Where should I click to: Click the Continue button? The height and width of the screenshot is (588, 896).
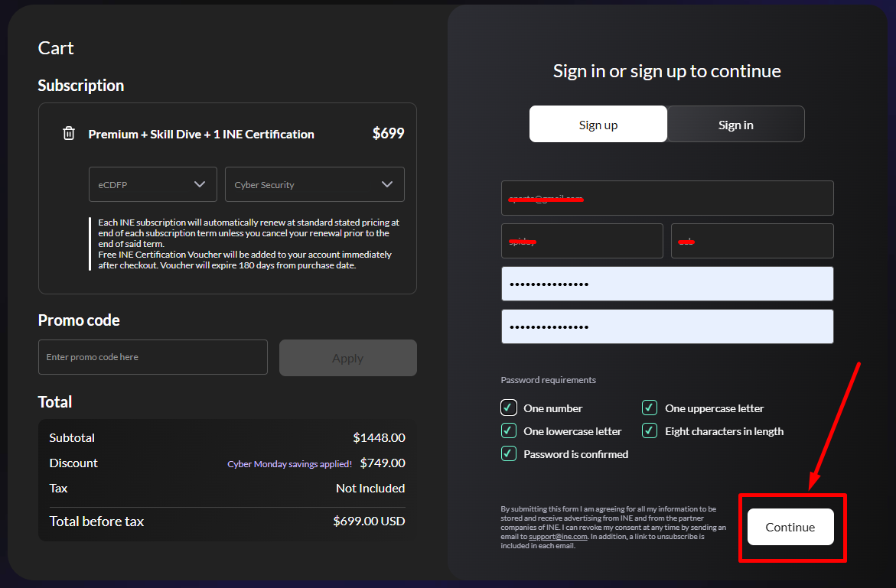(790, 527)
